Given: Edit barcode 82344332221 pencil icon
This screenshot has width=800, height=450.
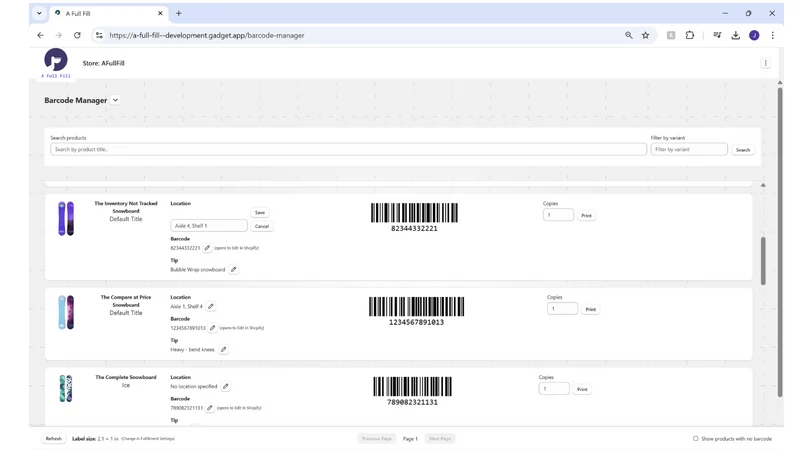Looking at the screenshot, I should pos(207,248).
